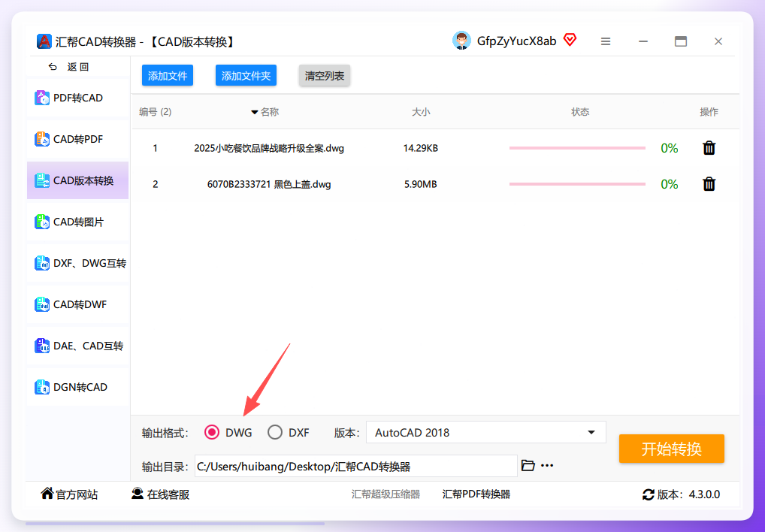Click the 汇帮CAD转换器 app logo icon
This screenshot has width=765, height=532.
[x=44, y=41]
